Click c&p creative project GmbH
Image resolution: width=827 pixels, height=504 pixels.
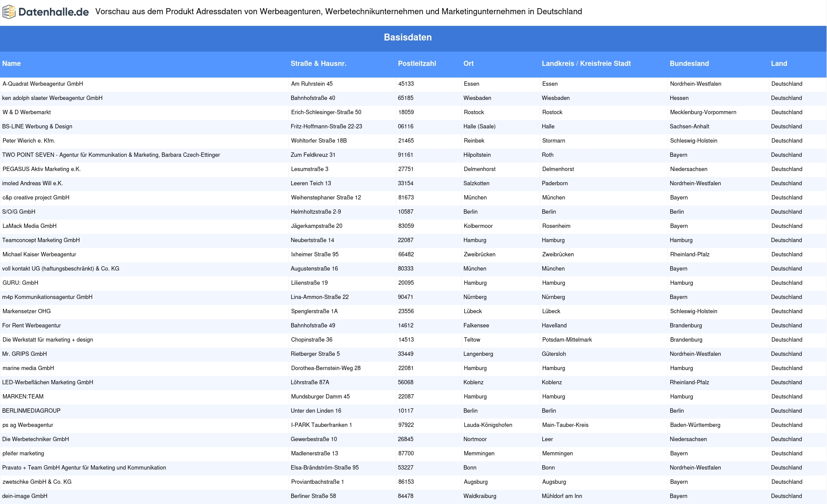point(36,198)
